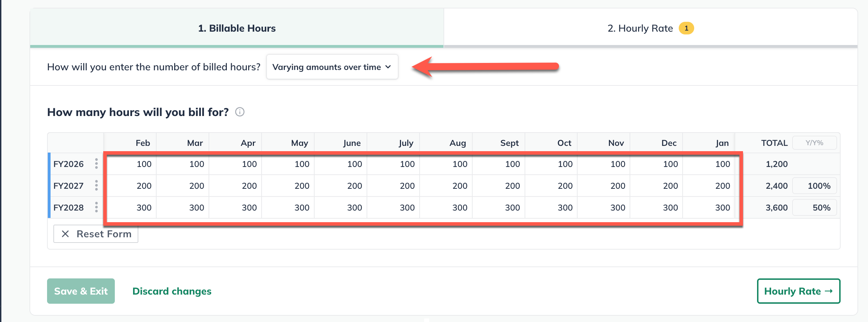The width and height of the screenshot is (868, 322).
Task: Click the Reset Form button
Action: 96,234
